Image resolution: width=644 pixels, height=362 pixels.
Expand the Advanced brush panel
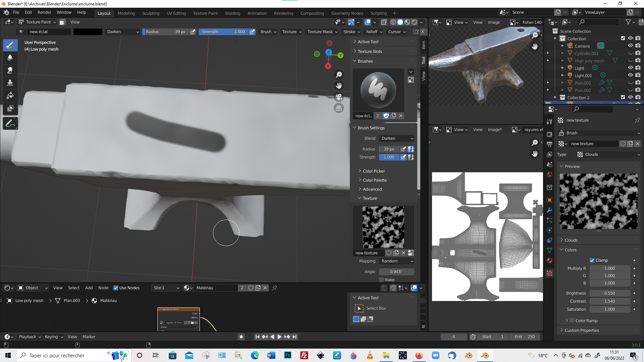click(x=372, y=189)
